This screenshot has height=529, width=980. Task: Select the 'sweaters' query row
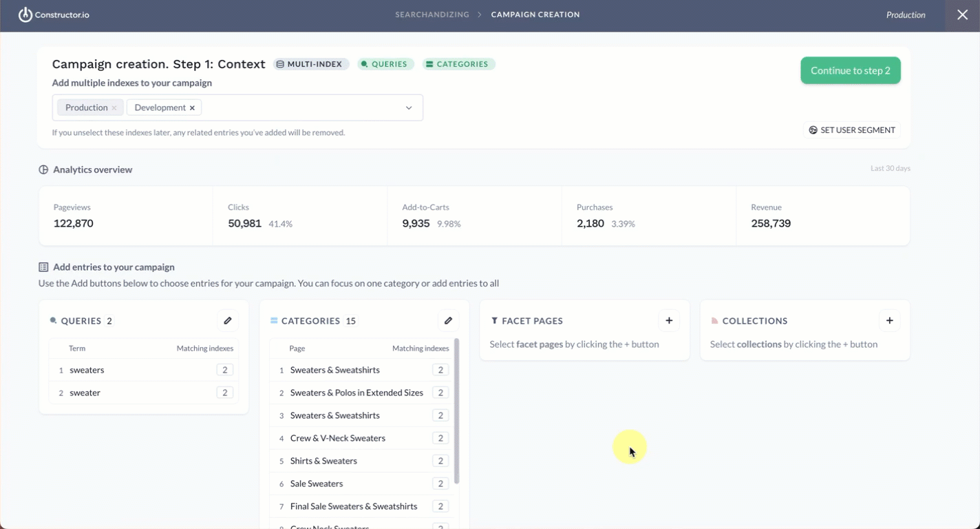tap(144, 370)
